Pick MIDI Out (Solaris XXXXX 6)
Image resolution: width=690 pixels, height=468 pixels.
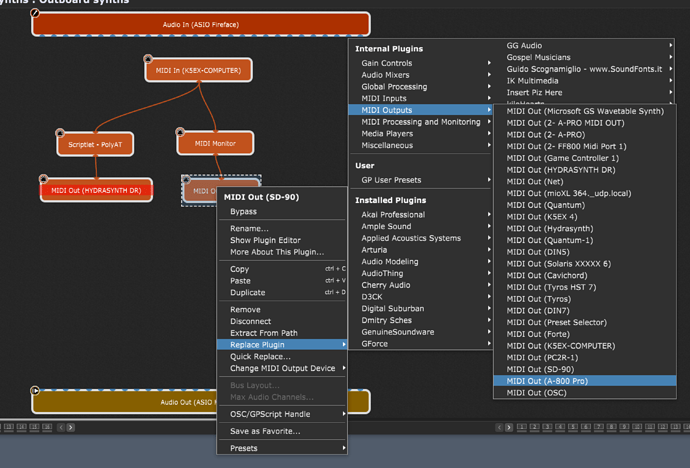(585, 264)
